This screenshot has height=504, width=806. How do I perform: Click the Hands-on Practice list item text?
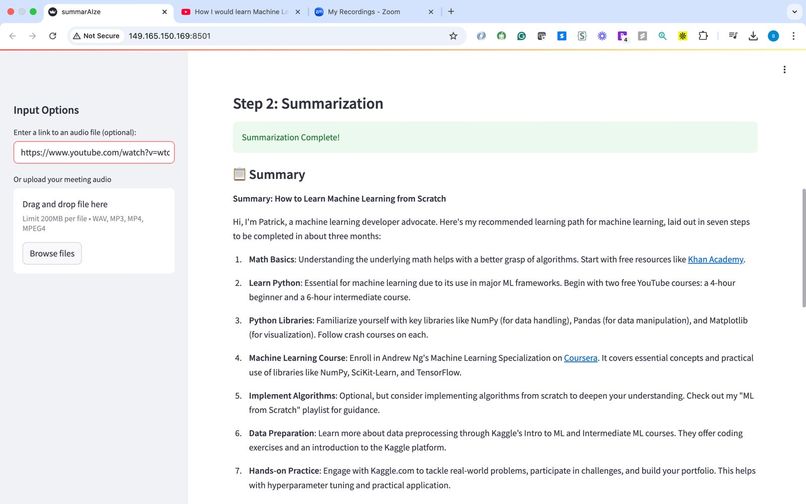[502, 478]
